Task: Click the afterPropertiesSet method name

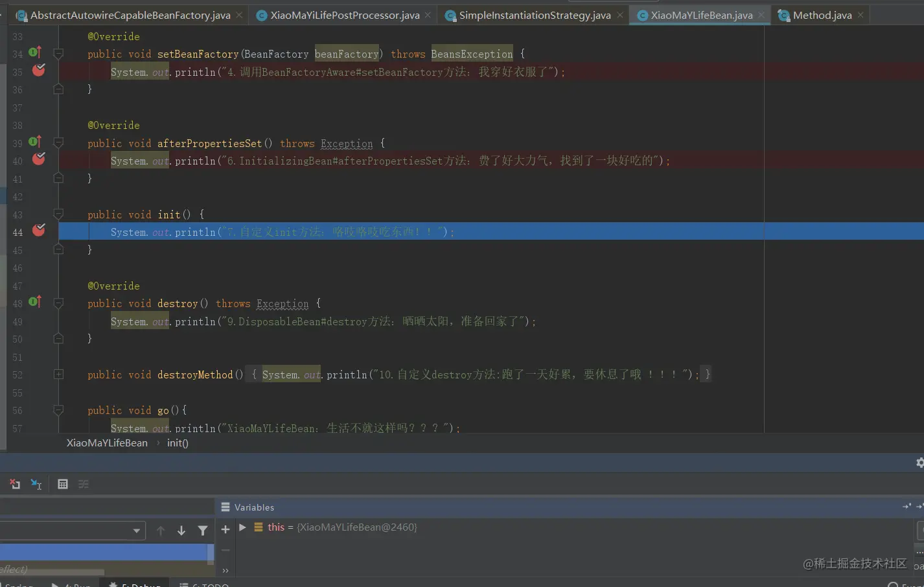Action: click(x=210, y=143)
